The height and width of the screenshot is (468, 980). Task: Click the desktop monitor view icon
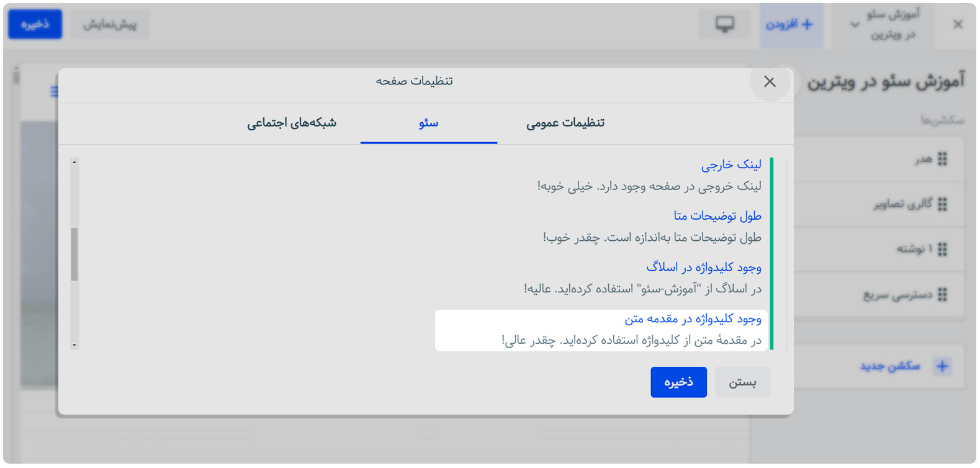[x=724, y=24]
